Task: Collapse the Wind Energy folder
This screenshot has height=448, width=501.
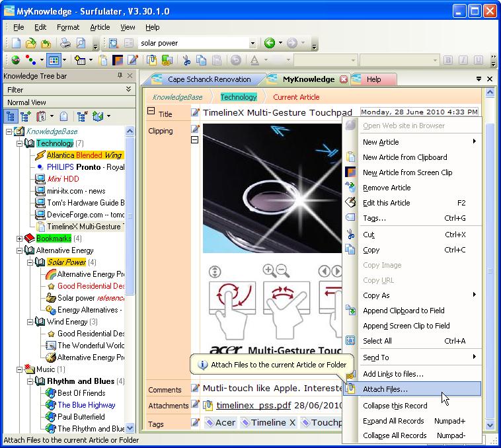Action: click(x=30, y=322)
